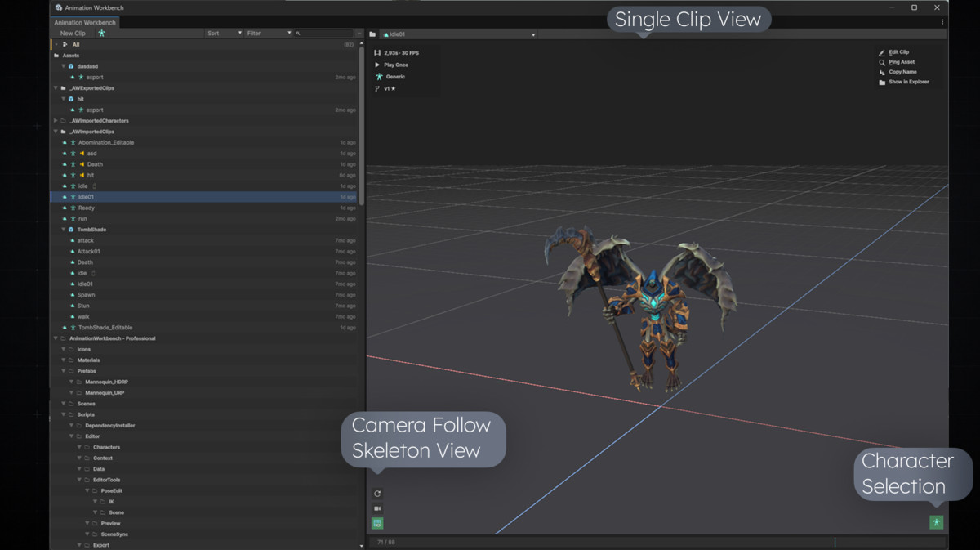Click the orange audio icon on asd clip
The image size is (980, 550).
(x=82, y=154)
